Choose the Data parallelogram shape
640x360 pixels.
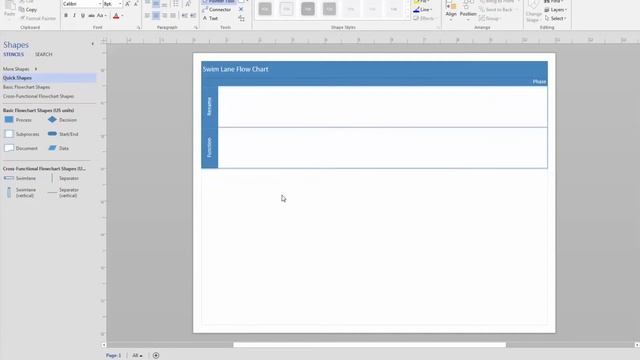(58, 148)
